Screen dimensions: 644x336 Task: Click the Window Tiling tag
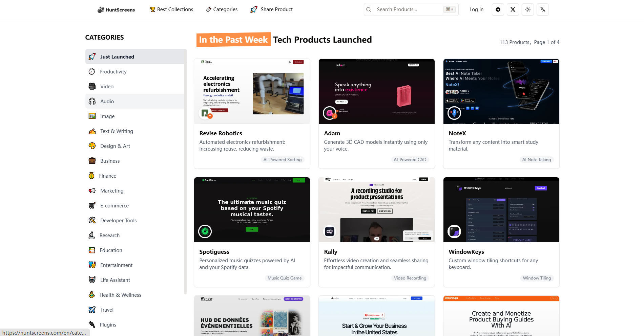coord(537,278)
